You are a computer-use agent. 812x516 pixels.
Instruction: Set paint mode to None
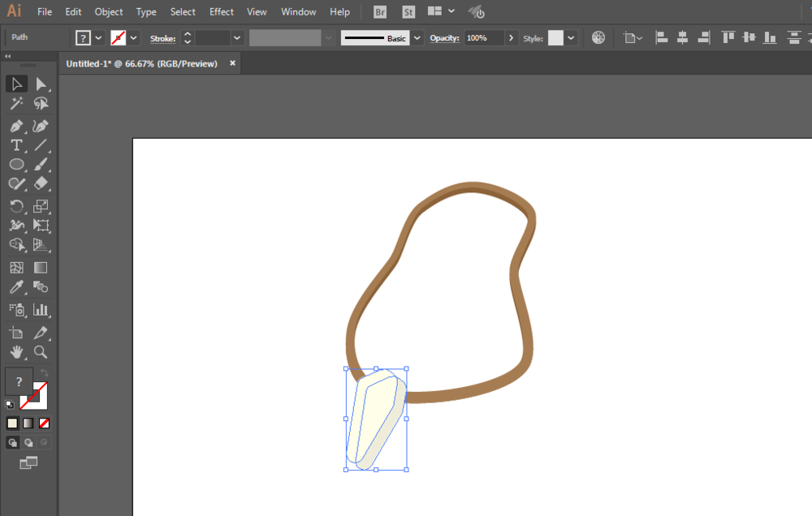(45, 424)
